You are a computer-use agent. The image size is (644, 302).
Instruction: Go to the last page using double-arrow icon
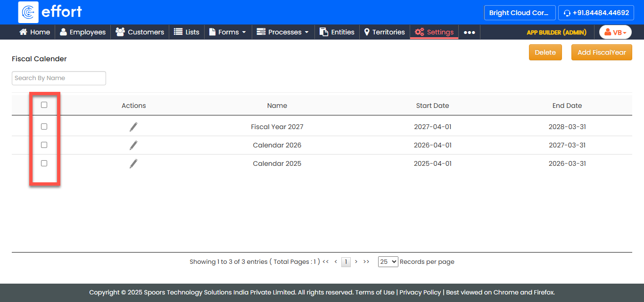point(366,261)
